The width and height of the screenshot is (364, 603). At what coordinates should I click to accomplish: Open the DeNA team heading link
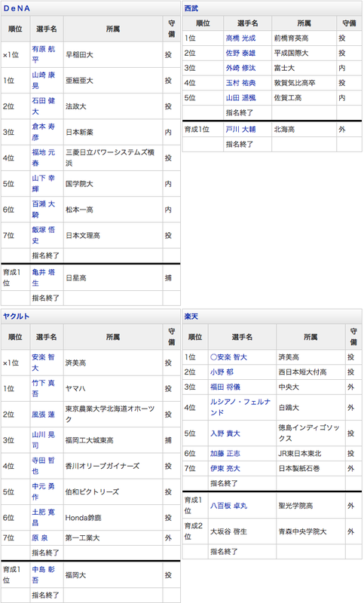pyautogui.click(x=17, y=8)
